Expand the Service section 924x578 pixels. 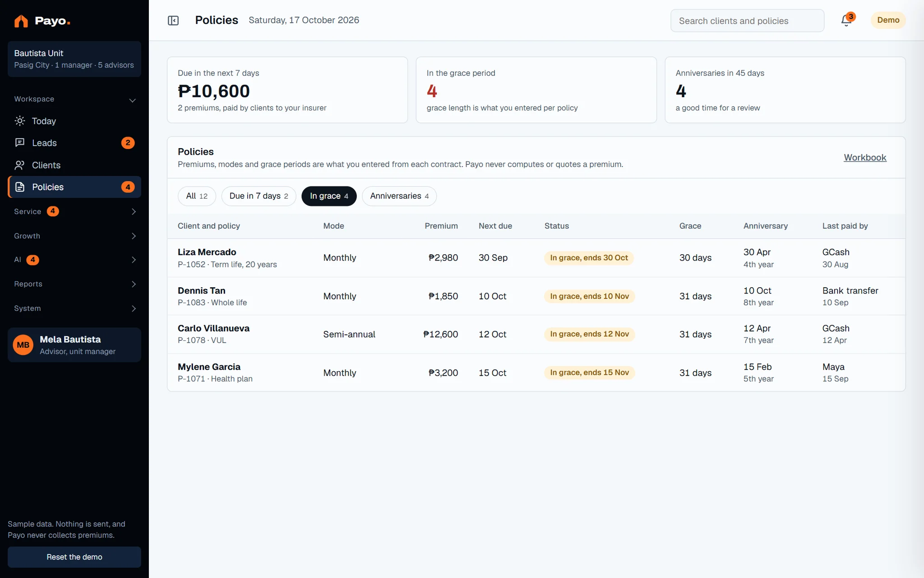point(74,211)
